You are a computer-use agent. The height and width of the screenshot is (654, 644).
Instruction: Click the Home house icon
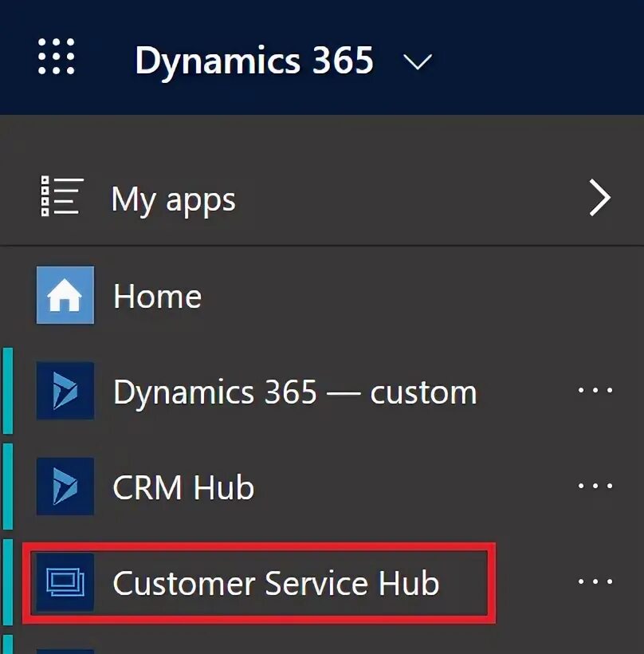click(65, 295)
